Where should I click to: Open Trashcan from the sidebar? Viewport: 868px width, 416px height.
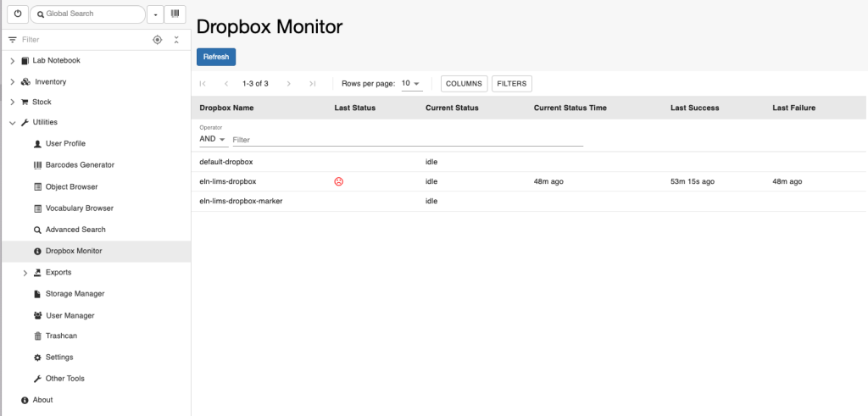coord(61,336)
